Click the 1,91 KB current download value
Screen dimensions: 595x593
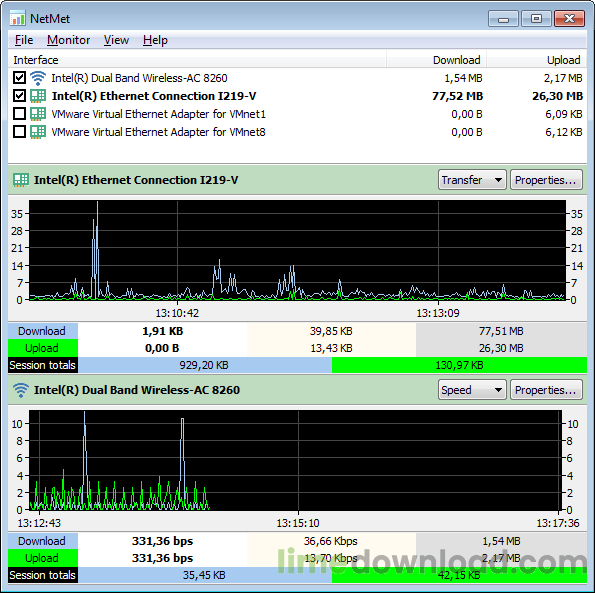point(162,331)
